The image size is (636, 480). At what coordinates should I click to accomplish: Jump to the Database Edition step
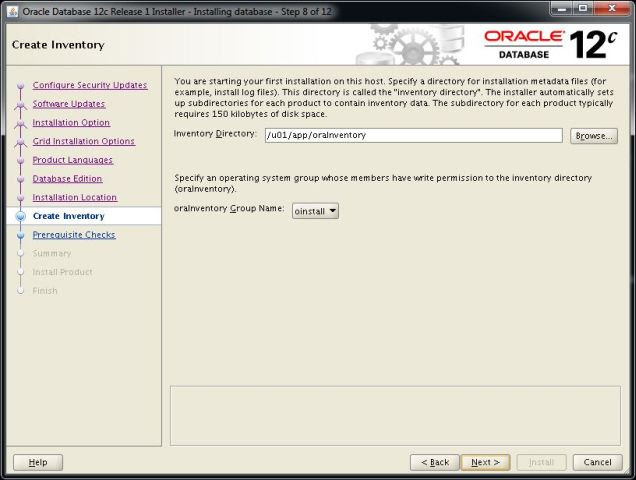[67, 179]
